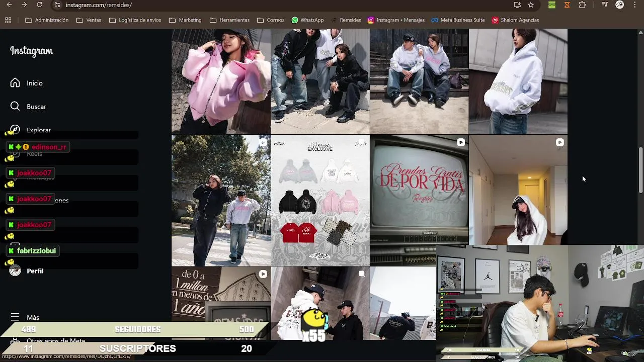
Task: Go to Inicio in the sidebar
Action: coord(27,83)
